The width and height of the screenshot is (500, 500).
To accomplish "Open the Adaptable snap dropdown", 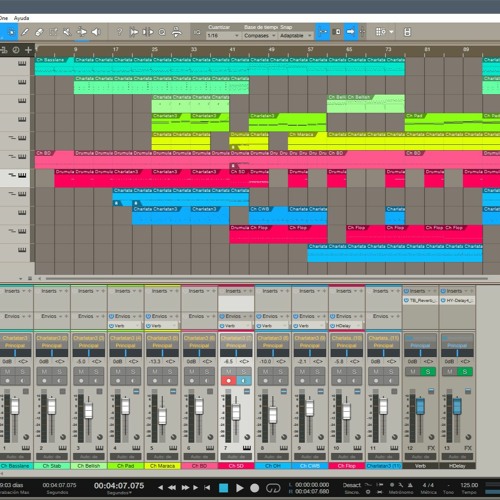I will click(295, 36).
